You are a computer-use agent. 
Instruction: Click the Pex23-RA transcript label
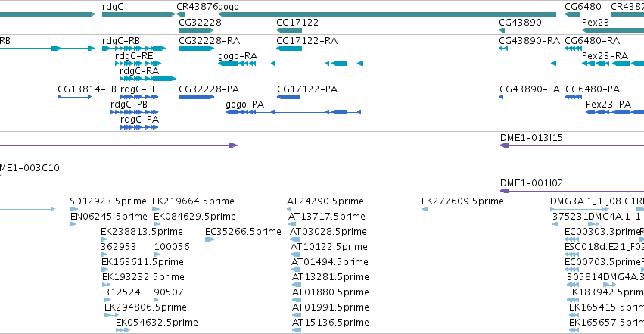coord(605,56)
